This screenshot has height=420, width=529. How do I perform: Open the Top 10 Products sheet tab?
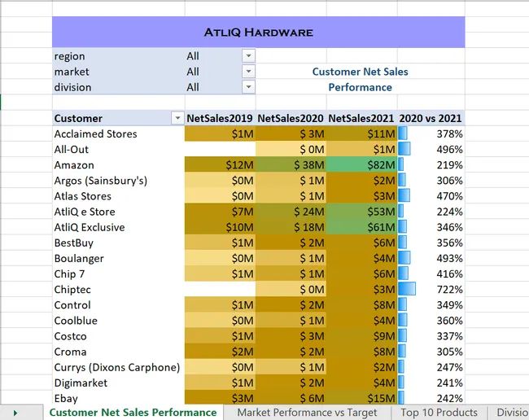(439, 412)
